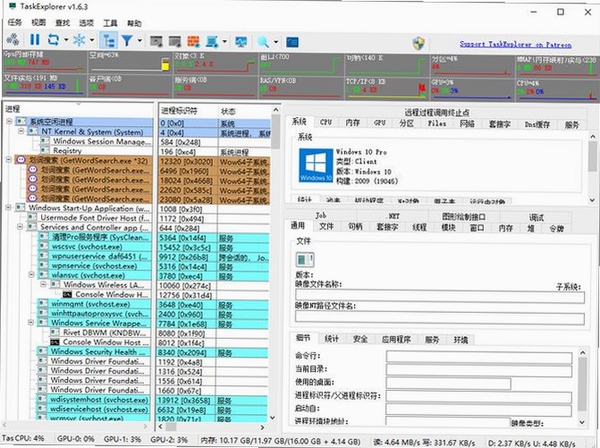The width and height of the screenshot is (600, 448).
Task: Click the first gray window panel icon
Action: coord(156,41)
